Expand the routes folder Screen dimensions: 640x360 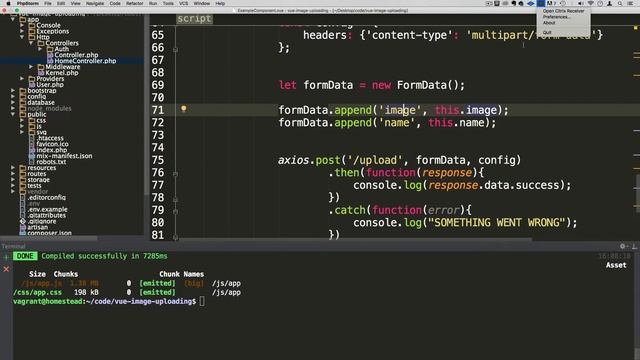(x=13, y=173)
